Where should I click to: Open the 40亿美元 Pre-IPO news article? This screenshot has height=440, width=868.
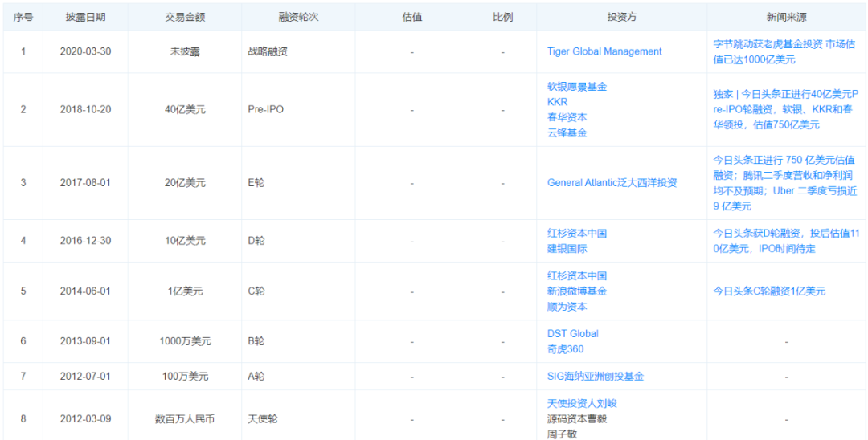click(x=785, y=109)
